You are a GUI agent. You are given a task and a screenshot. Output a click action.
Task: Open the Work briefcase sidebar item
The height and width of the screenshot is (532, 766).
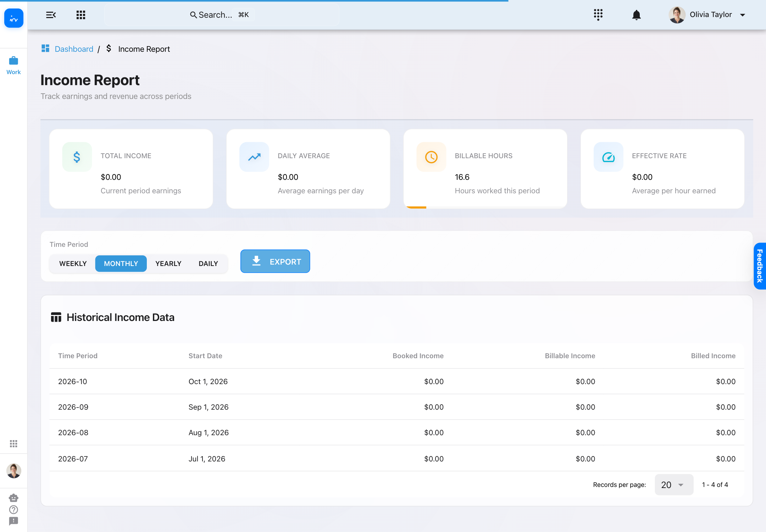[x=13, y=66]
